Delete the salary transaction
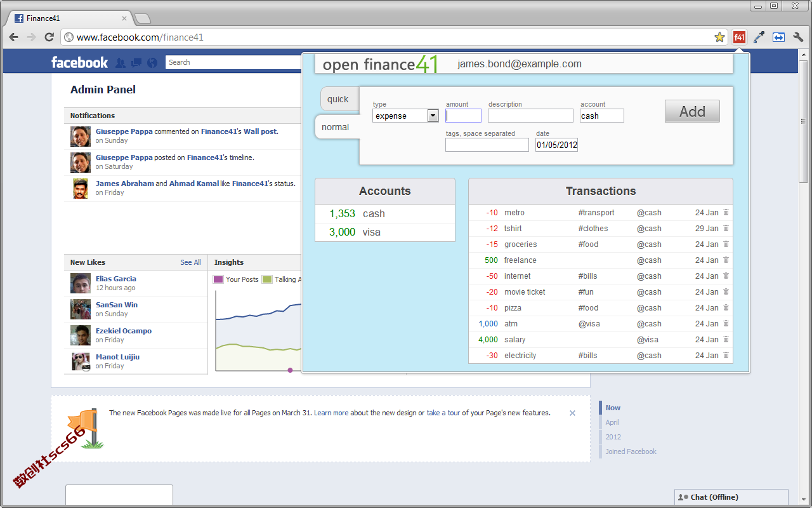812x508 pixels. coord(726,340)
